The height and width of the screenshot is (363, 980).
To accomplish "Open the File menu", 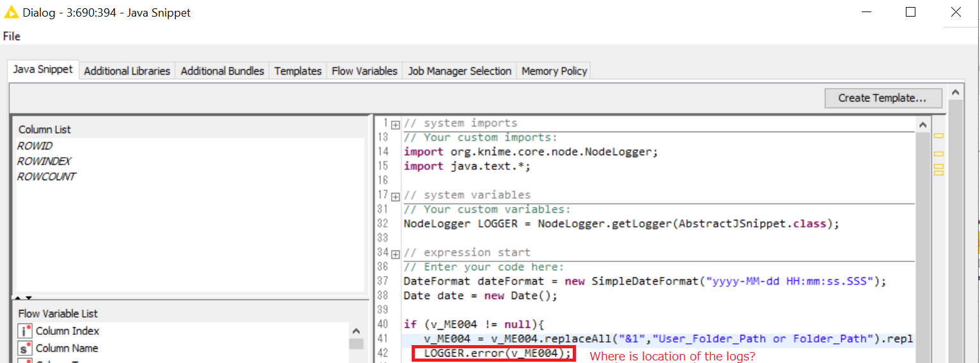I will [12, 36].
